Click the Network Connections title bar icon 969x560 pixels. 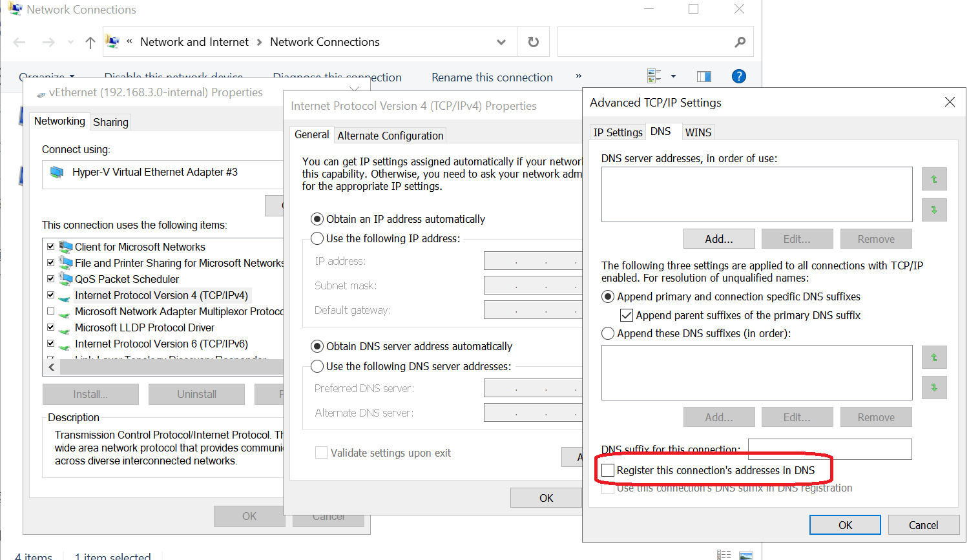[x=14, y=9]
